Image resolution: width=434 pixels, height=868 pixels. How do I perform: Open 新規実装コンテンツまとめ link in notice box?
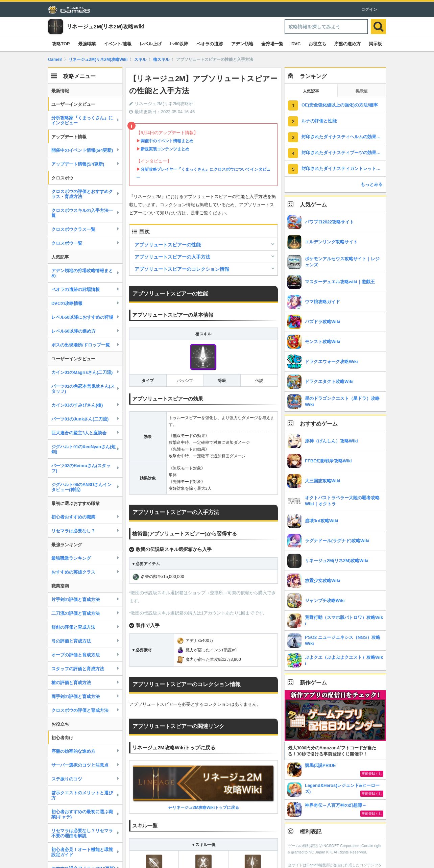[x=165, y=149]
